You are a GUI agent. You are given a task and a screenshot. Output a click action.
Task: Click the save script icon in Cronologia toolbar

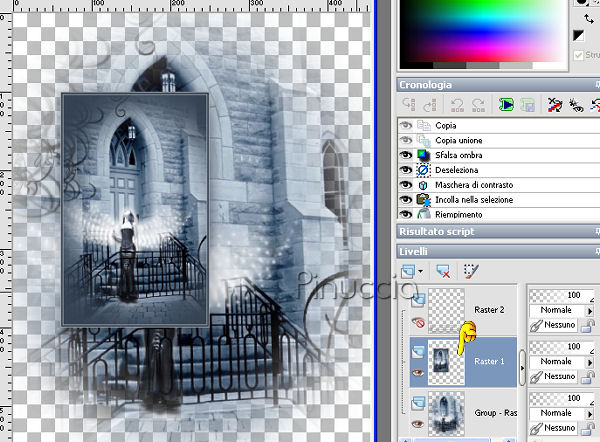[x=527, y=104]
